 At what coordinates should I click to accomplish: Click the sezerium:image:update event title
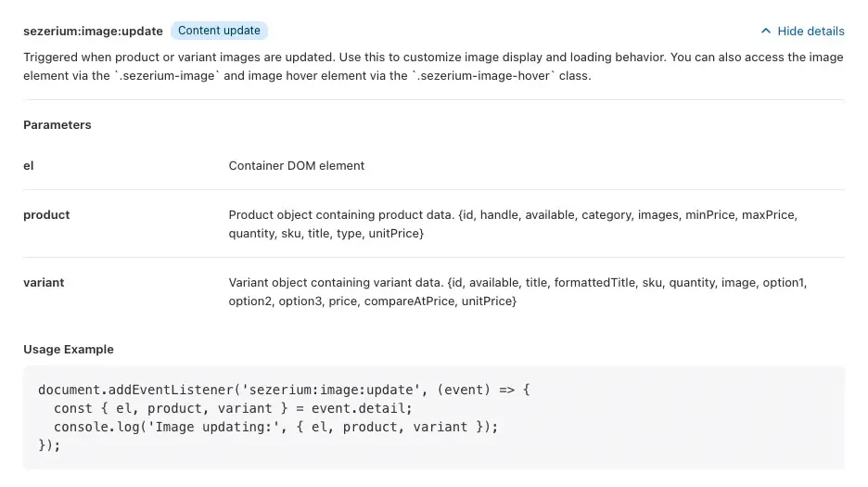pos(93,31)
